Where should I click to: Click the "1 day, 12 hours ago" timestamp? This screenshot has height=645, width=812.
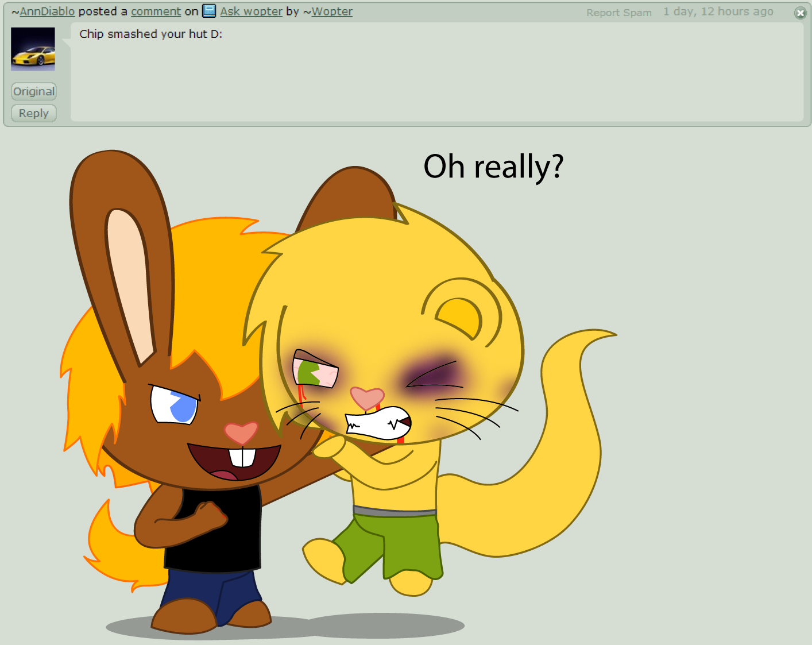click(x=718, y=11)
